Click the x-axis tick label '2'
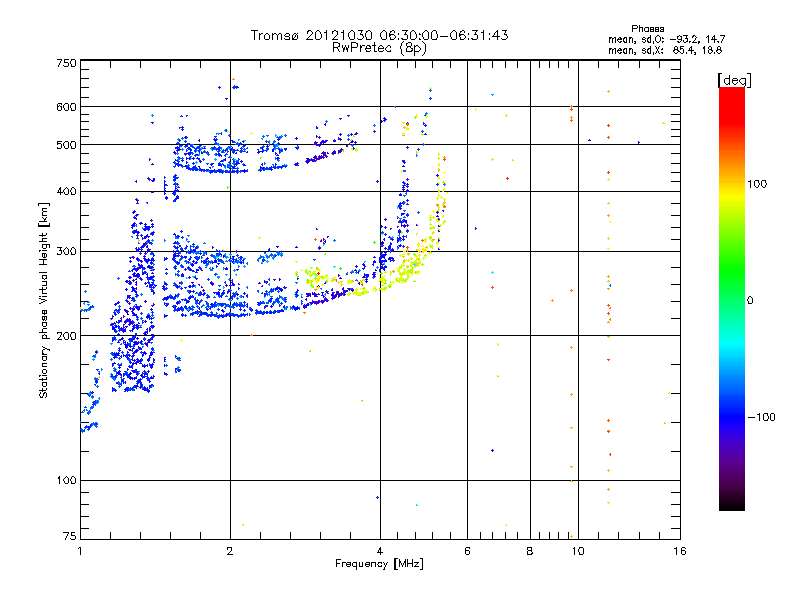Image resolution: width=800 pixels, height=600 pixels. [x=230, y=551]
